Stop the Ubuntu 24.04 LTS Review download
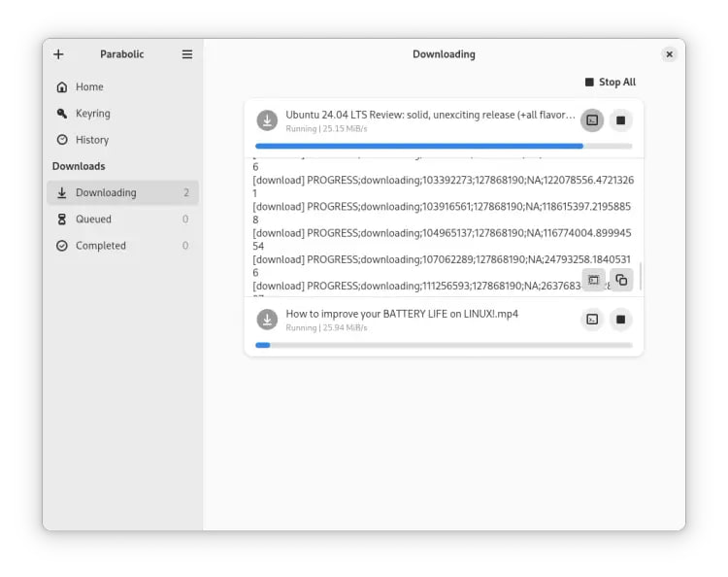This screenshot has width=728, height=577. (621, 120)
